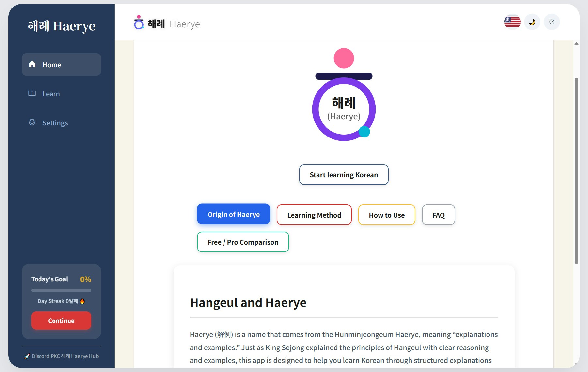This screenshot has height=372, width=588.
Task: Select the FAQ tab
Action: click(x=438, y=215)
